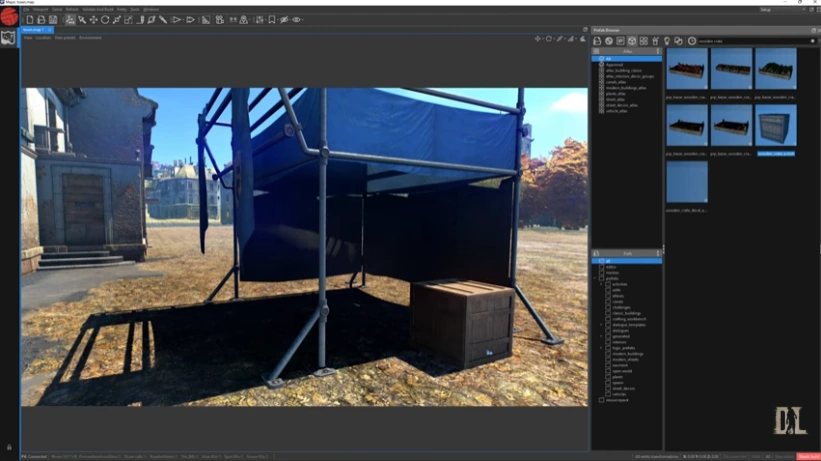Activate the circular rotate tool

(105, 20)
